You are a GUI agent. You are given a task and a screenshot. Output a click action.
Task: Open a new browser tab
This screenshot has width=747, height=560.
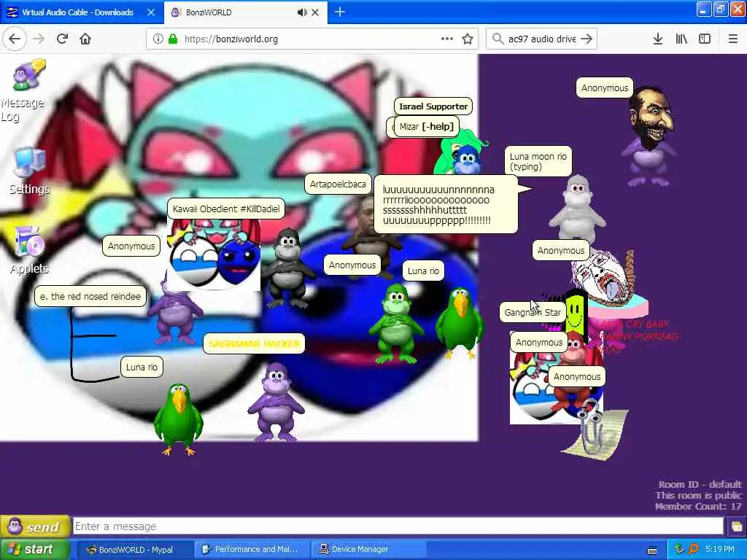(340, 12)
